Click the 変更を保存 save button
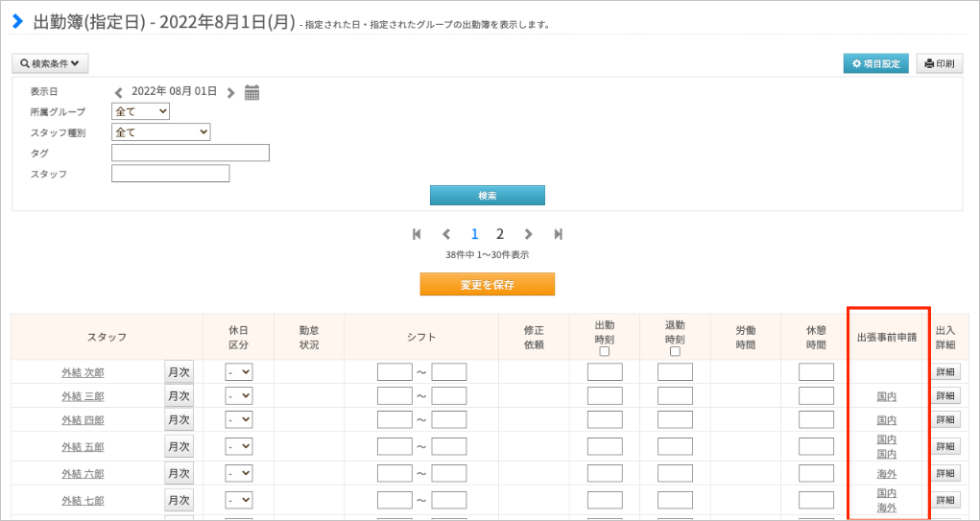Screen dimensions: 980x521 point(488,284)
